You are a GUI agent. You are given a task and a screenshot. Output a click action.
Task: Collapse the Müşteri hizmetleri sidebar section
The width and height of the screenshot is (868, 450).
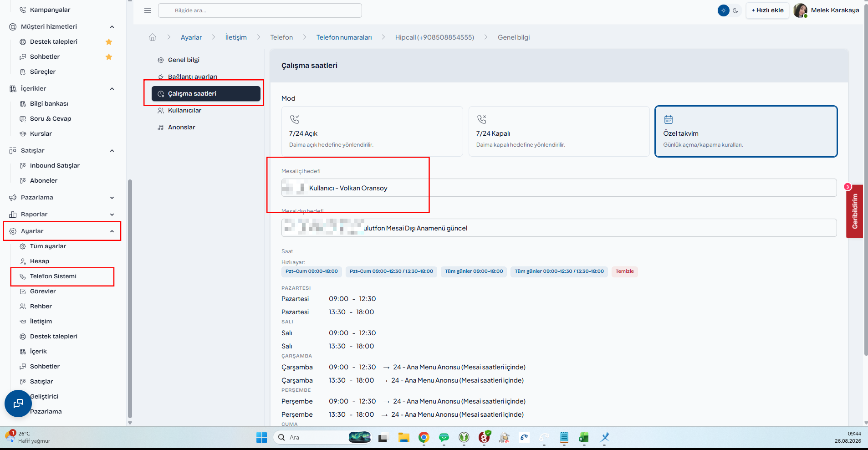pos(112,27)
